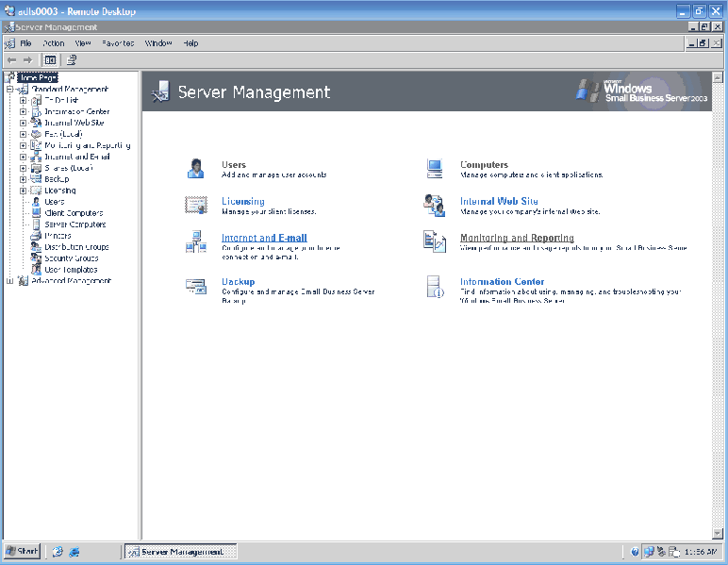Open the Window menu

pyautogui.click(x=158, y=43)
